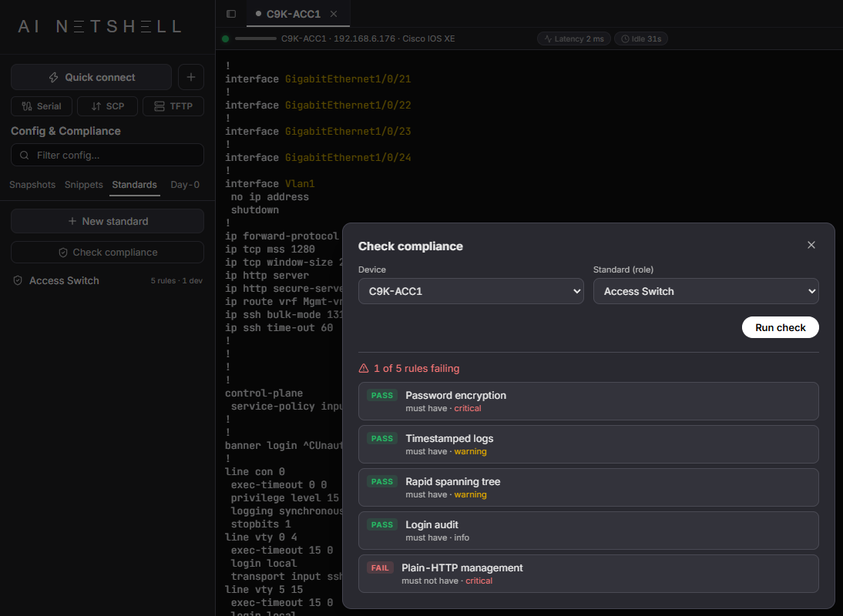The image size is (843, 616).
Task: Click '5 rules · 1 dev' label
Action: tap(176, 281)
